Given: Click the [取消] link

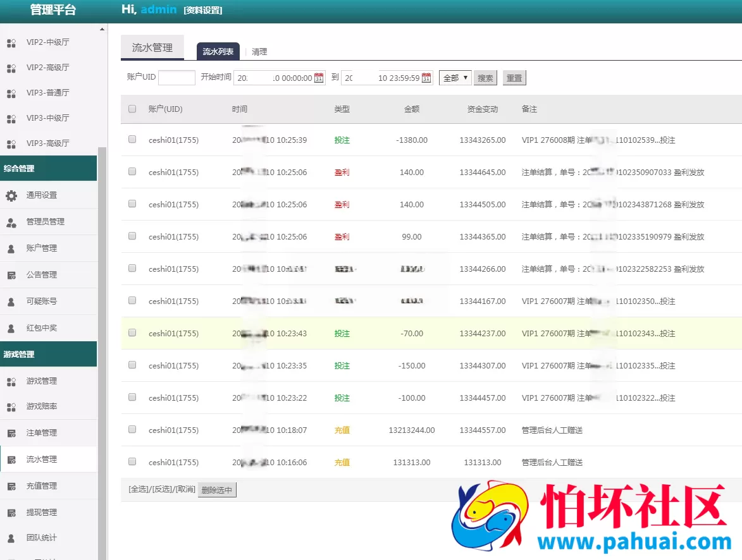Looking at the screenshot, I should click(x=185, y=489).
